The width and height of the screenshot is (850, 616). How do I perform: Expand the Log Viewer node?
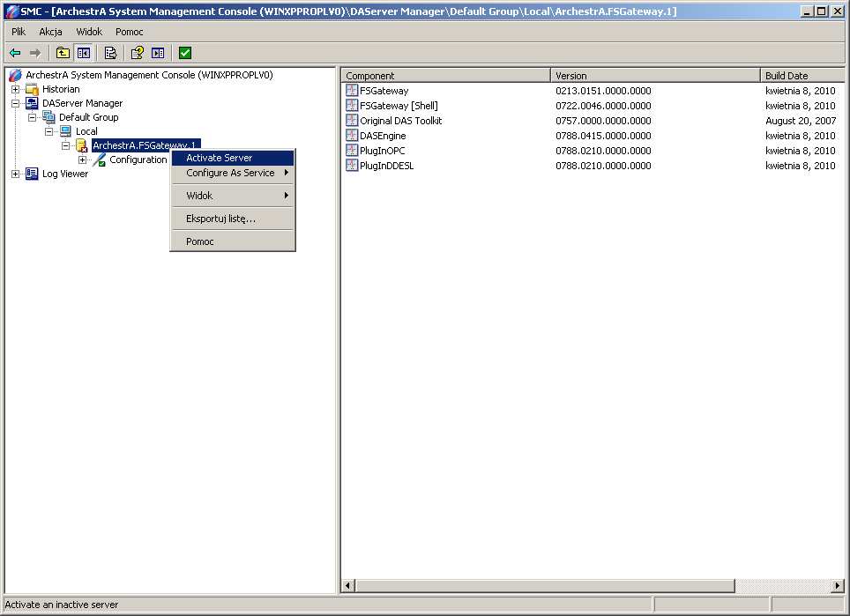pos(15,174)
